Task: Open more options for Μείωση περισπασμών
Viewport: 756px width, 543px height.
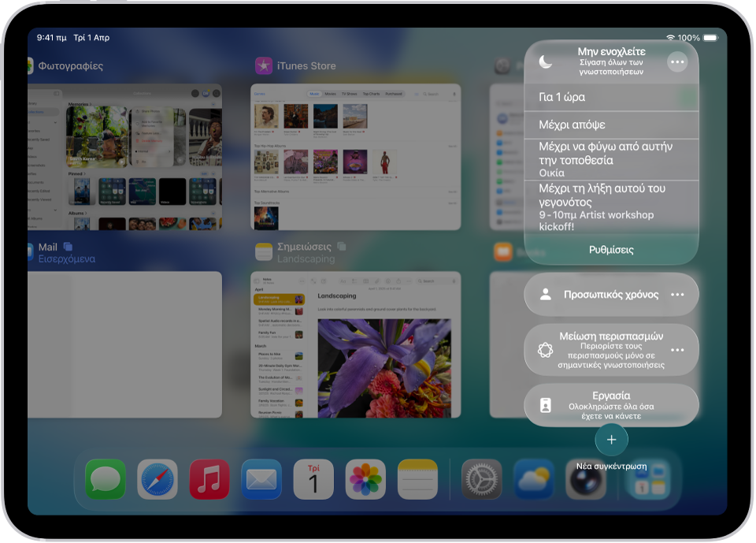Action: click(677, 350)
